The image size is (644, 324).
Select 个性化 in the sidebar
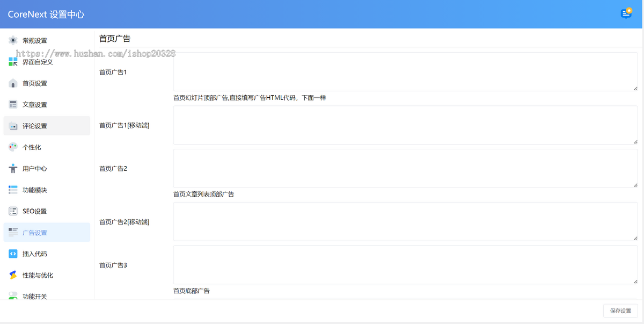(47, 147)
